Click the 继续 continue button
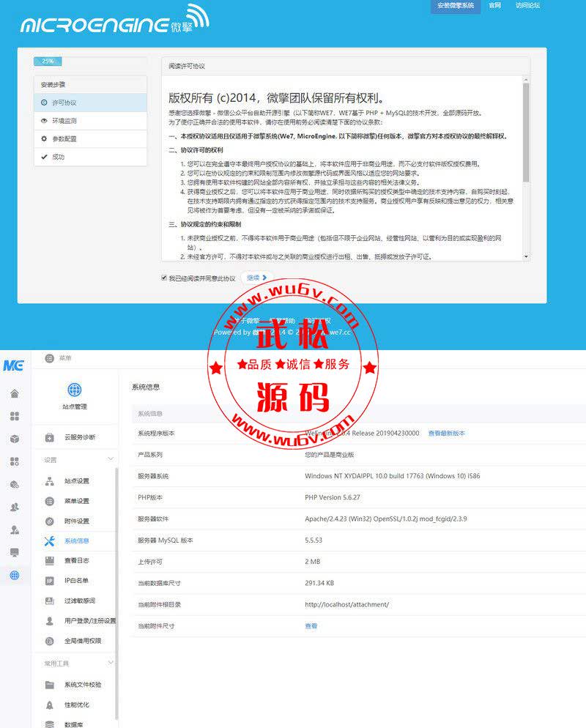The height and width of the screenshot is (728, 586). pyautogui.click(x=256, y=278)
